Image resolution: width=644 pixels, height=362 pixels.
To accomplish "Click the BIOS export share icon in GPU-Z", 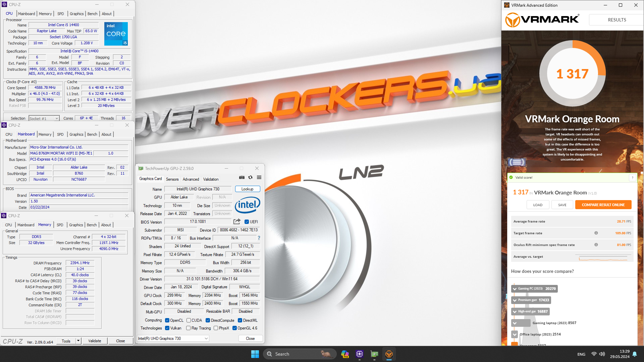I will (237, 222).
